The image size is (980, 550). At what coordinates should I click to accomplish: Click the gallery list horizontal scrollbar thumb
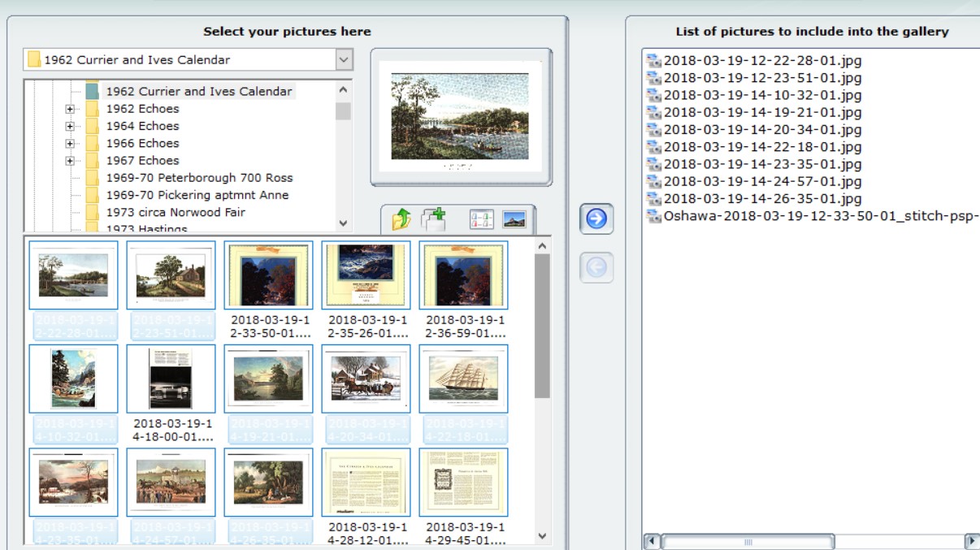[748, 541]
